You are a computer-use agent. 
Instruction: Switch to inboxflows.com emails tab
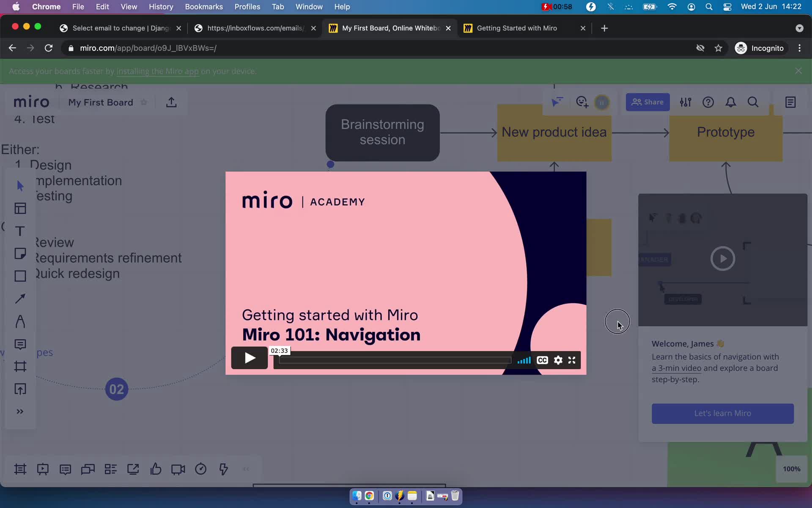[255, 28]
